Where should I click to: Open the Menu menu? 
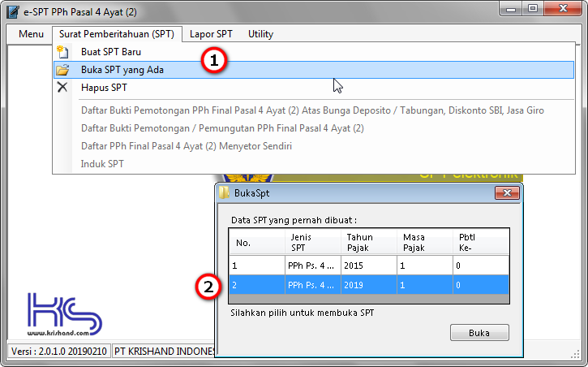31,34
